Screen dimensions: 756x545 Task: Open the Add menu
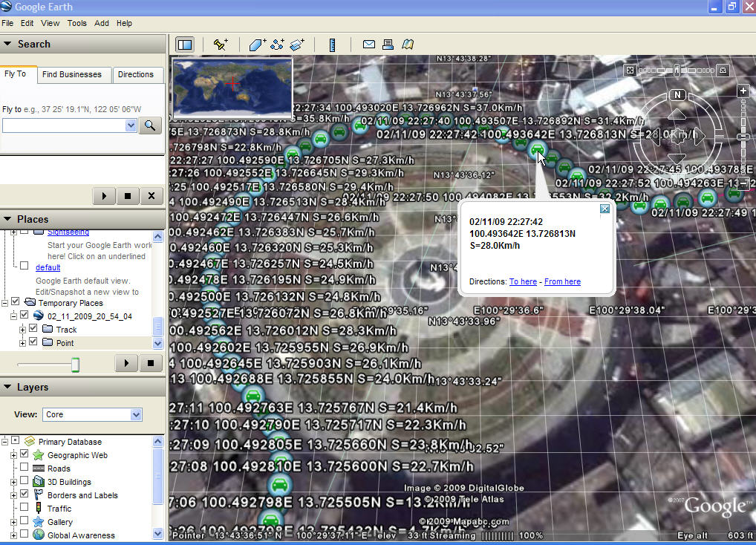[102, 23]
